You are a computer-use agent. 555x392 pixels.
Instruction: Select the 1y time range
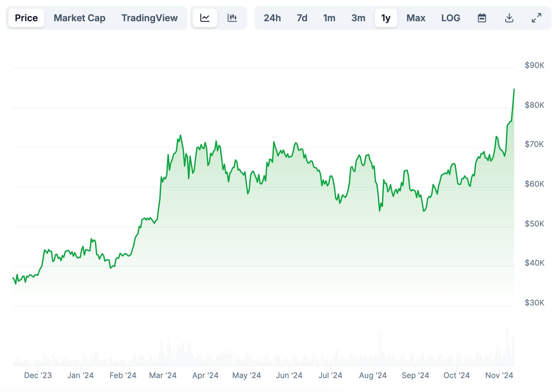tap(386, 18)
